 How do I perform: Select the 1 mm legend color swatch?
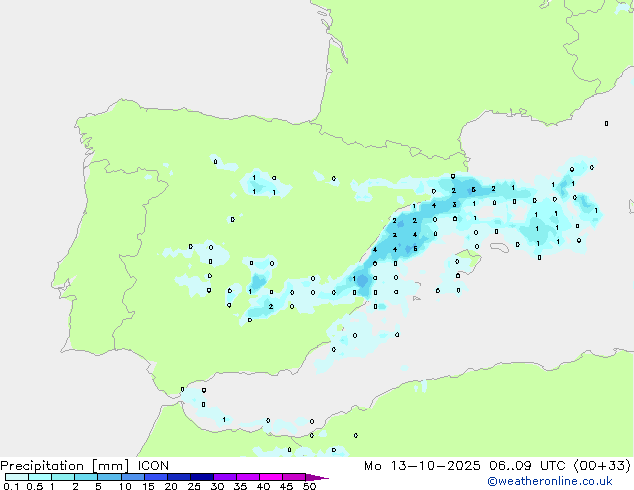[x=63, y=477]
